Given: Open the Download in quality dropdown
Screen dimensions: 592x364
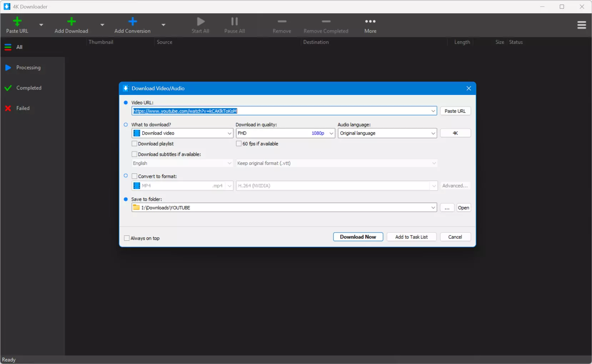Looking at the screenshot, I should click(285, 133).
